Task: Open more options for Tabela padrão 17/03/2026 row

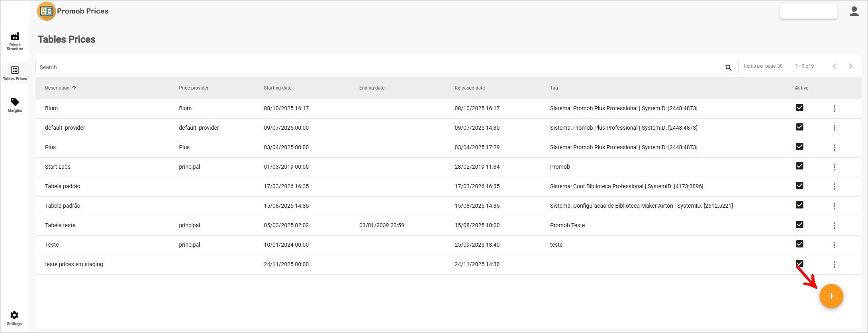Action: (835, 187)
